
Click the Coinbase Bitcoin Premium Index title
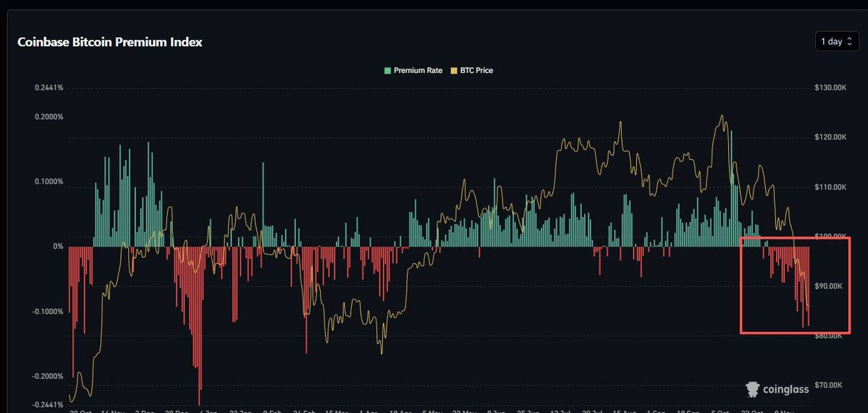pyautogui.click(x=109, y=42)
